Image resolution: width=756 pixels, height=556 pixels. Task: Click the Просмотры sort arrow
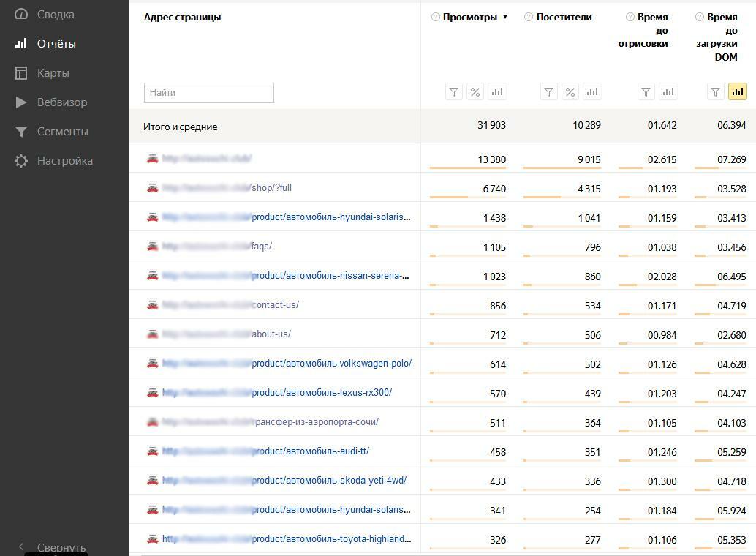[504, 17]
